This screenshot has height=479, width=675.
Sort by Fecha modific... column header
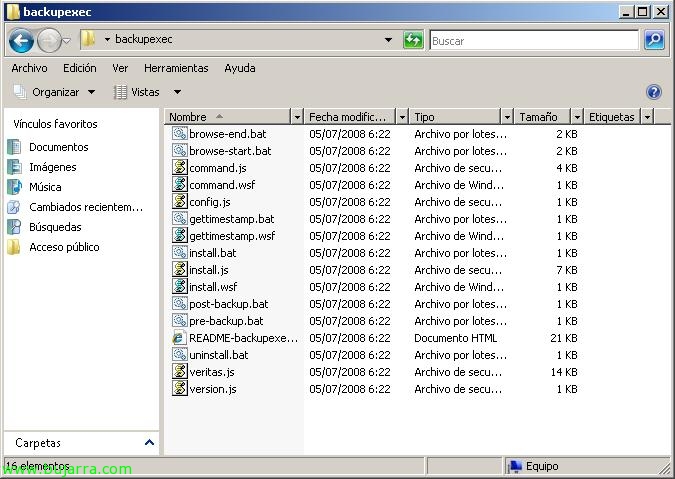350,117
